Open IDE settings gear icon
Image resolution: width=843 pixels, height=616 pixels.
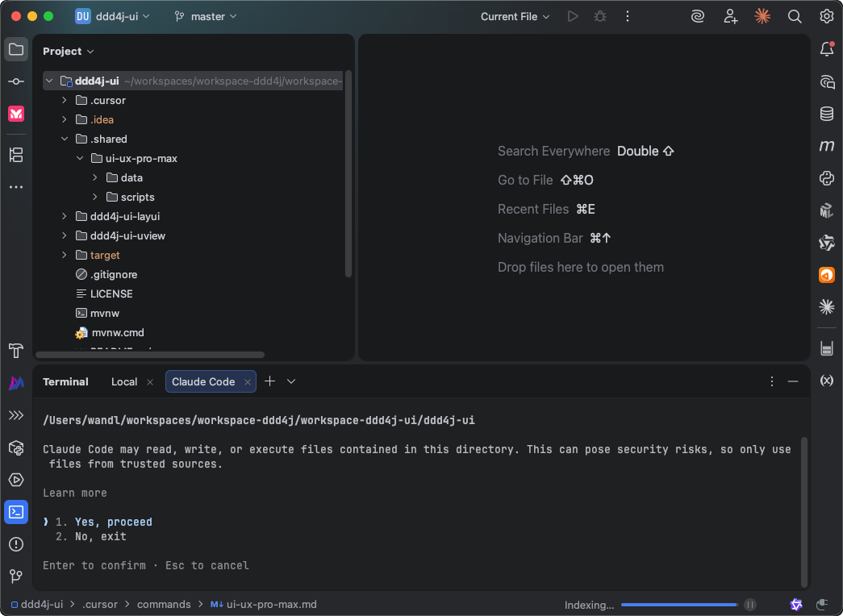(826, 16)
